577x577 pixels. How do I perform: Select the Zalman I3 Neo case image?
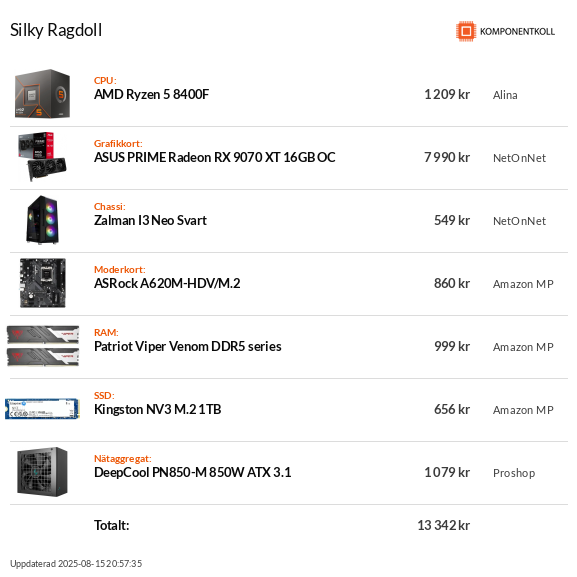pyautogui.click(x=42, y=220)
